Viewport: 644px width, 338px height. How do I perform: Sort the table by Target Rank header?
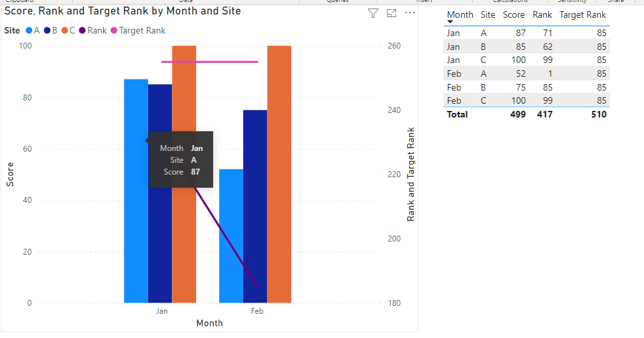[582, 15]
